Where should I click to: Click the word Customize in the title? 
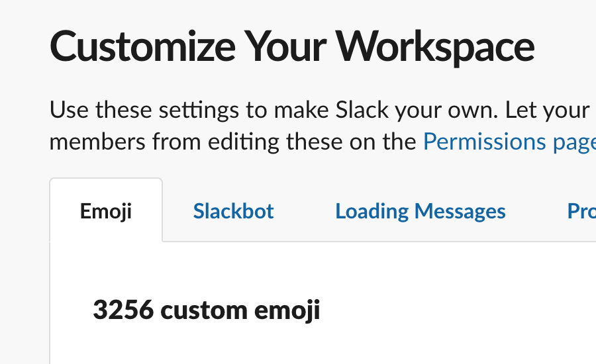click(142, 46)
